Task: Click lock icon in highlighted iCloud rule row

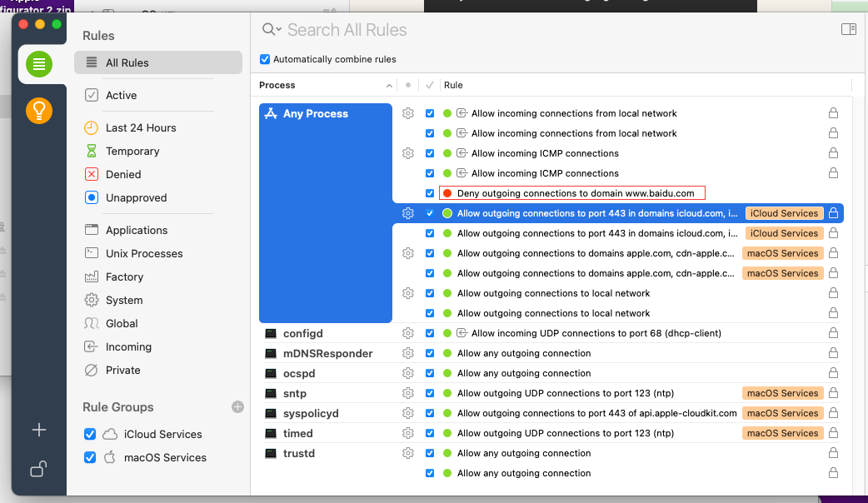Action: pos(832,212)
